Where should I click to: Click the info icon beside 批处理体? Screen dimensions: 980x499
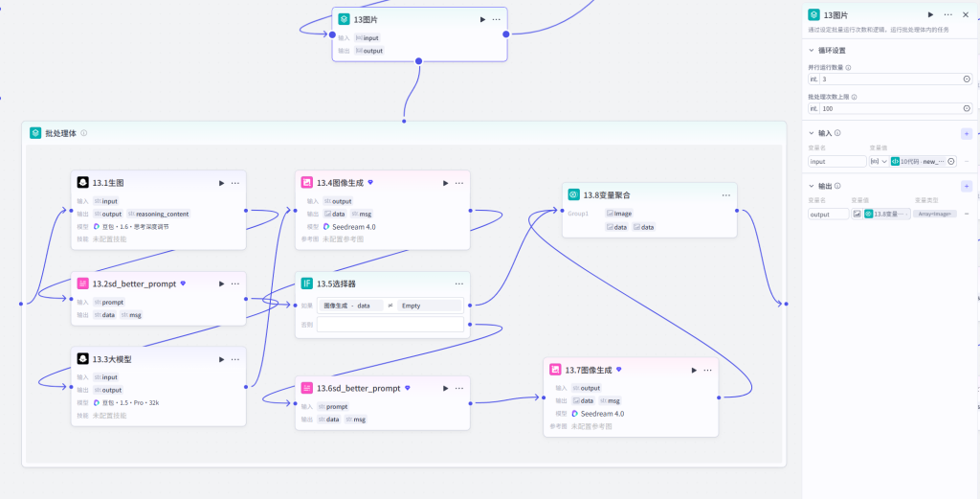pyautogui.click(x=84, y=133)
